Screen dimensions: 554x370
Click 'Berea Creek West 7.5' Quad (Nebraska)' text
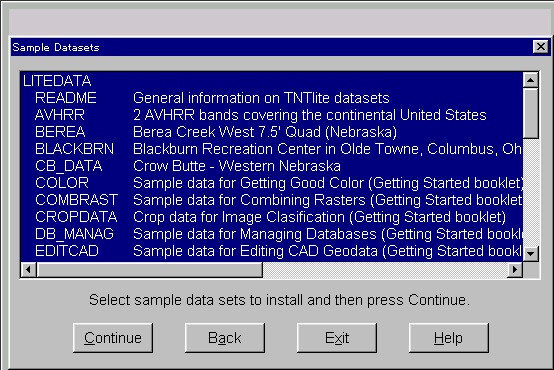[x=265, y=132]
